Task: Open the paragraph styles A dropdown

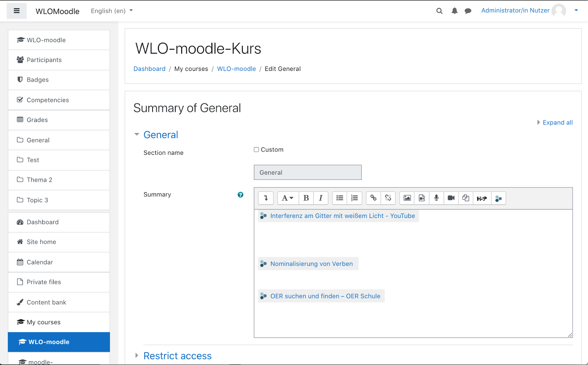Action: pos(288,198)
